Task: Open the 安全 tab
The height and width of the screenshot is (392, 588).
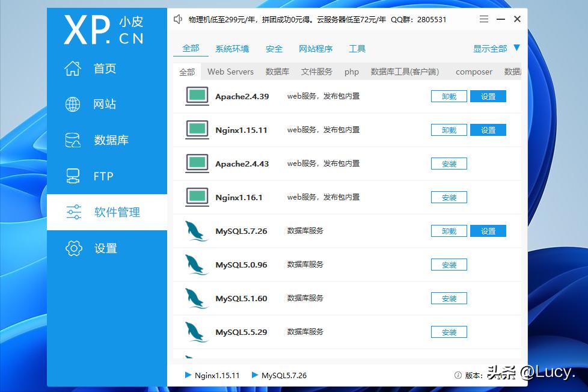Action: pos(274,49)
